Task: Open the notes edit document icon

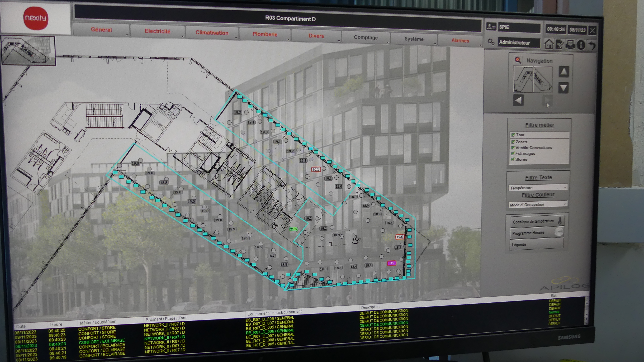Action: [x=559, y=44]
